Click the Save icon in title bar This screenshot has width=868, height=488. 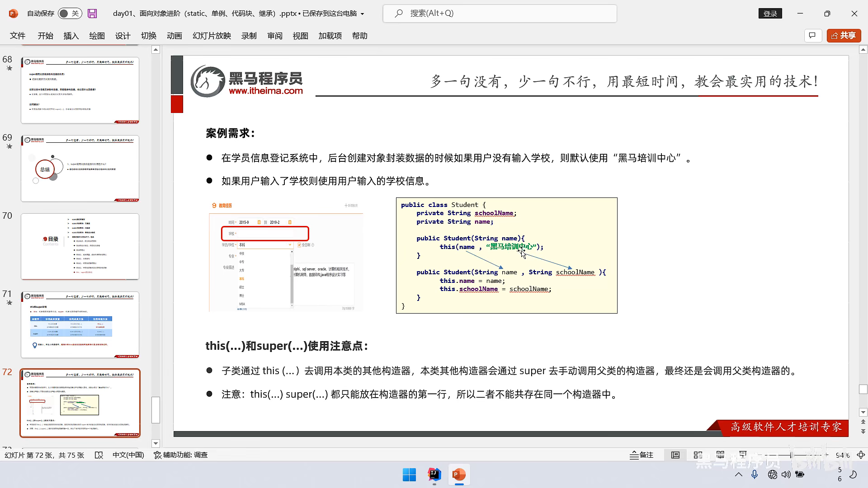(x=92, y=14)
